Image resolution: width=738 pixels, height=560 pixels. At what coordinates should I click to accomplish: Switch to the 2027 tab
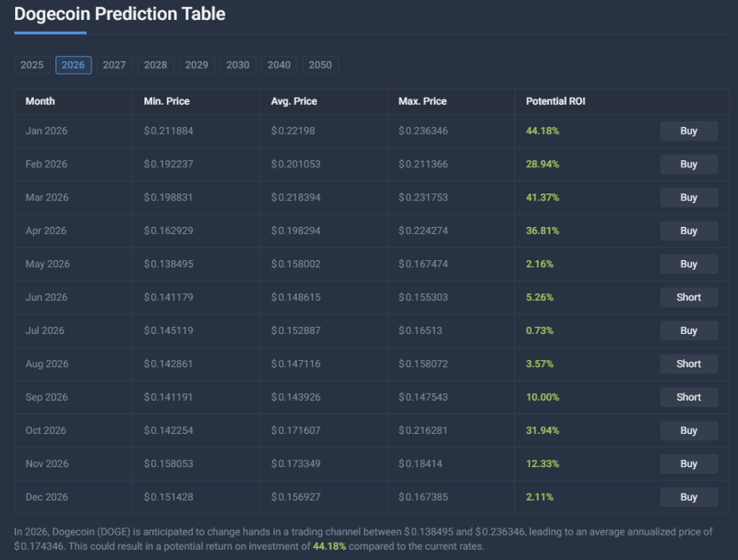[114, 65]
